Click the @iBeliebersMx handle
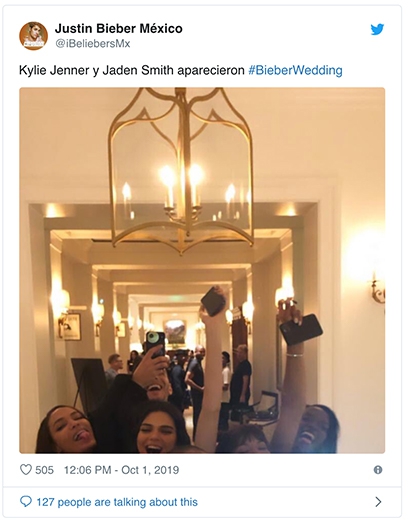The height and width of the screenshot is (520, 408). [93, 44]
